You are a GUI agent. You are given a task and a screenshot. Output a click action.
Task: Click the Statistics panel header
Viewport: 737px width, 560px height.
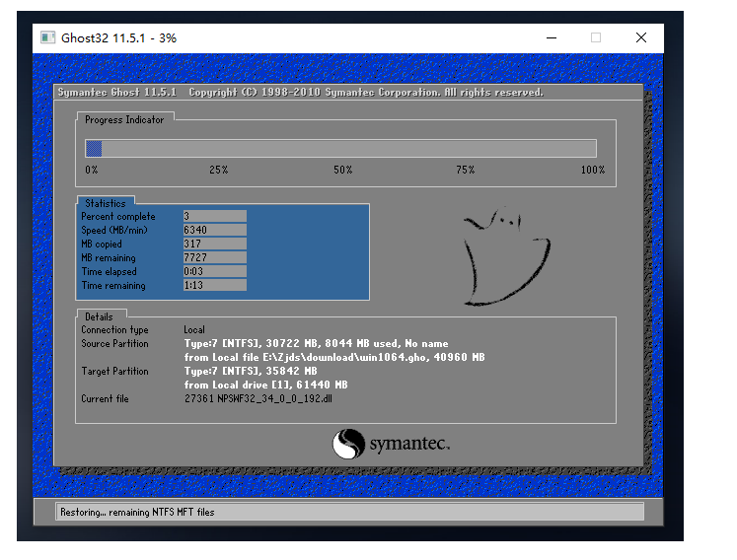coord(106,203)
